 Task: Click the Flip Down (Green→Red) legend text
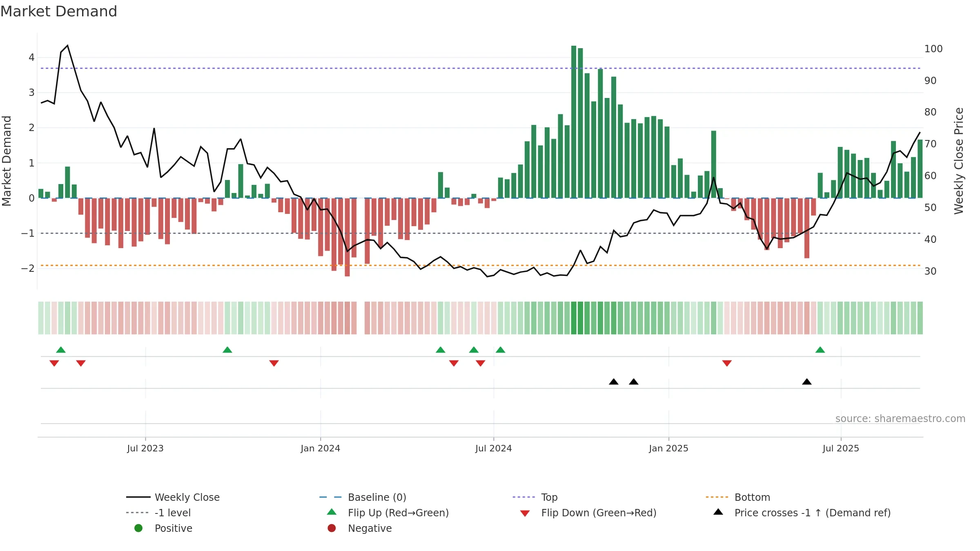[599, 513]
